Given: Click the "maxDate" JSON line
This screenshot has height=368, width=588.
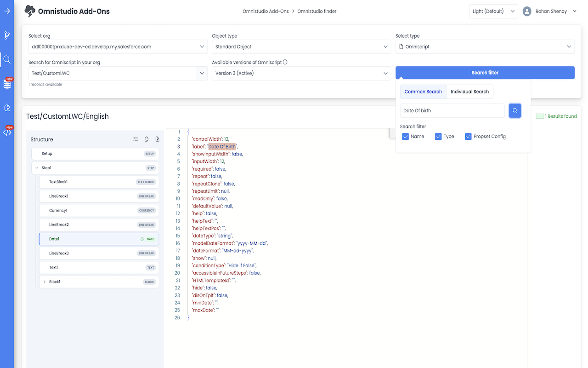Looking at the screenshot, I should pos(205,310).
